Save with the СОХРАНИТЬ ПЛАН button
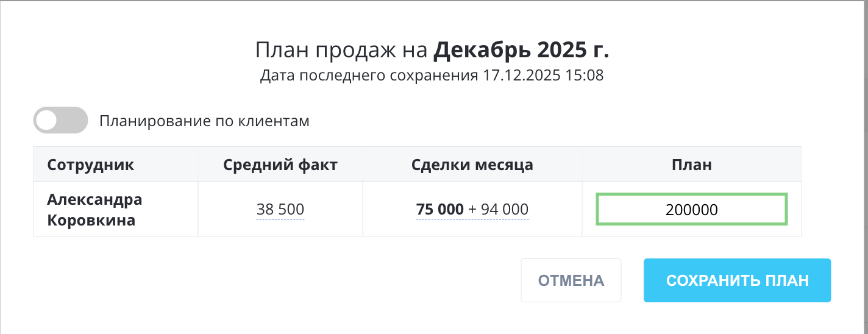 coord(737,280)
